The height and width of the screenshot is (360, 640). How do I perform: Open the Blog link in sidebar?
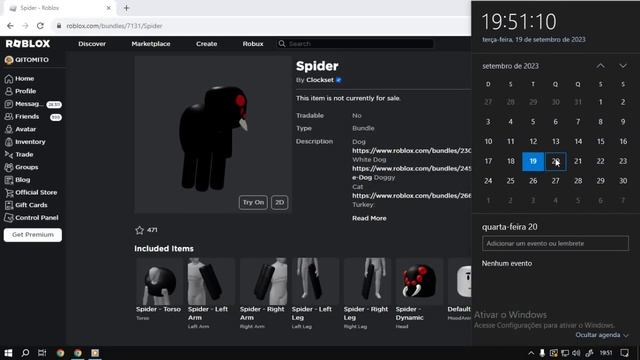coord(17,180)
